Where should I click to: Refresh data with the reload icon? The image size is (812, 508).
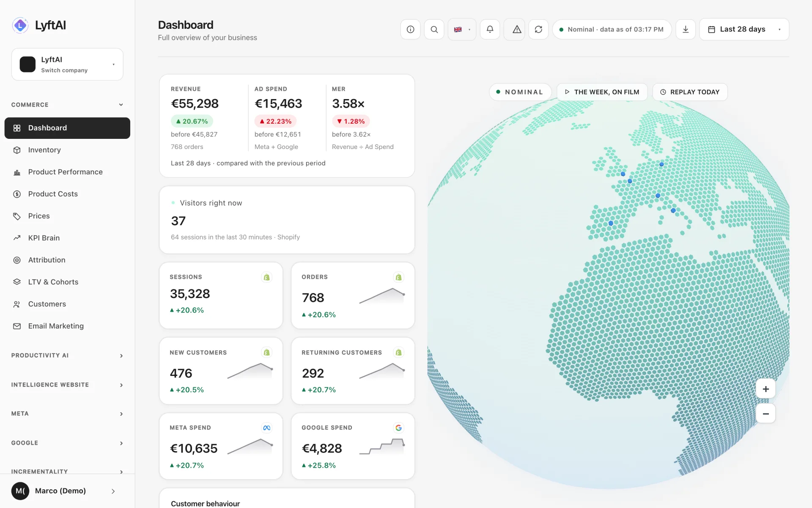(538, 29)
